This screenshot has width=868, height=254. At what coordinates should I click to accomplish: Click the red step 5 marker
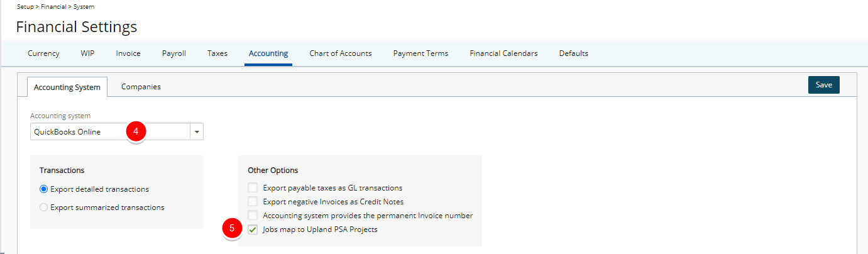click(x=233, y=229)
